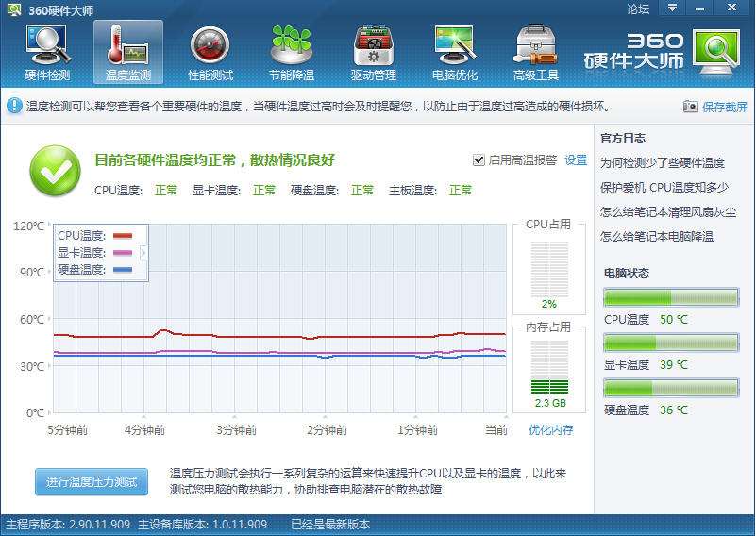Click the camera icon beside 保存截屏

tap(691, 107)
